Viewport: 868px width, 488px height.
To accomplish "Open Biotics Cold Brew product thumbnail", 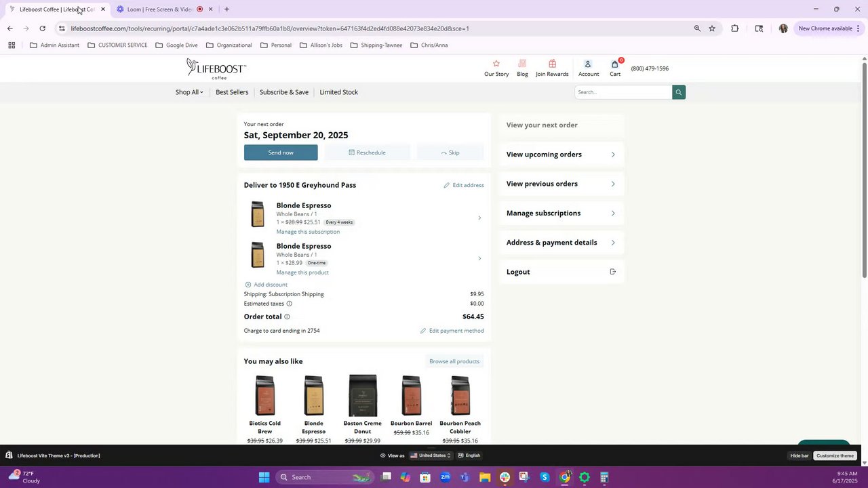I will 264,395.
